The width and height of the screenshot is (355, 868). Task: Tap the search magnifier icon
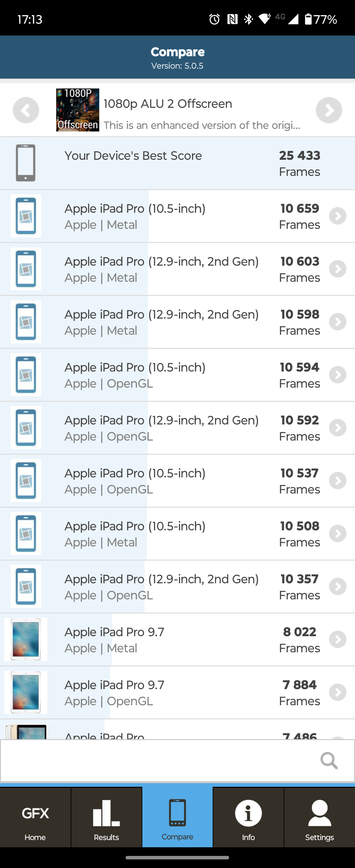329,760
